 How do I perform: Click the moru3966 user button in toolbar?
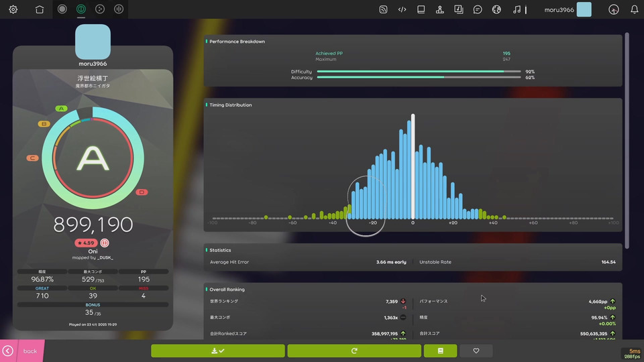[568, 9]
